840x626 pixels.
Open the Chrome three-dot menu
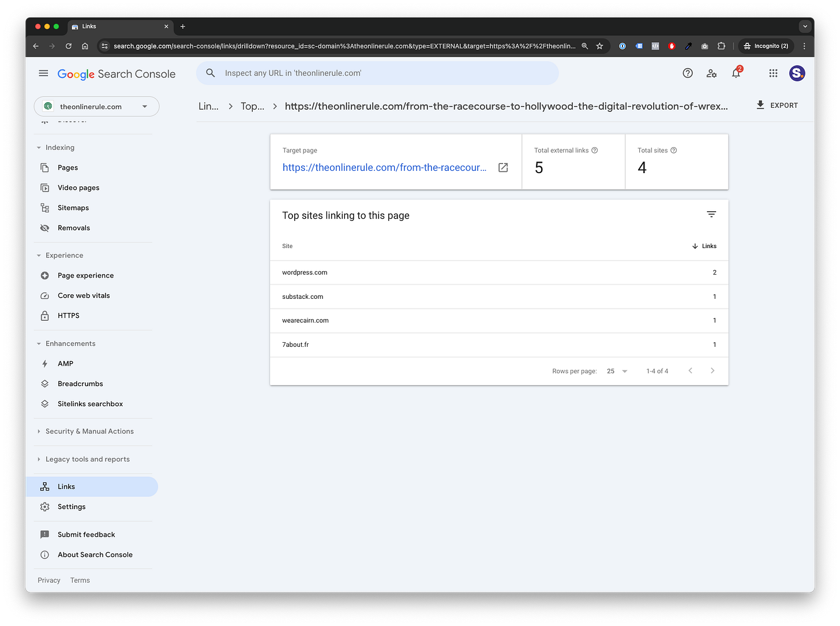click(x=804, y=46)
